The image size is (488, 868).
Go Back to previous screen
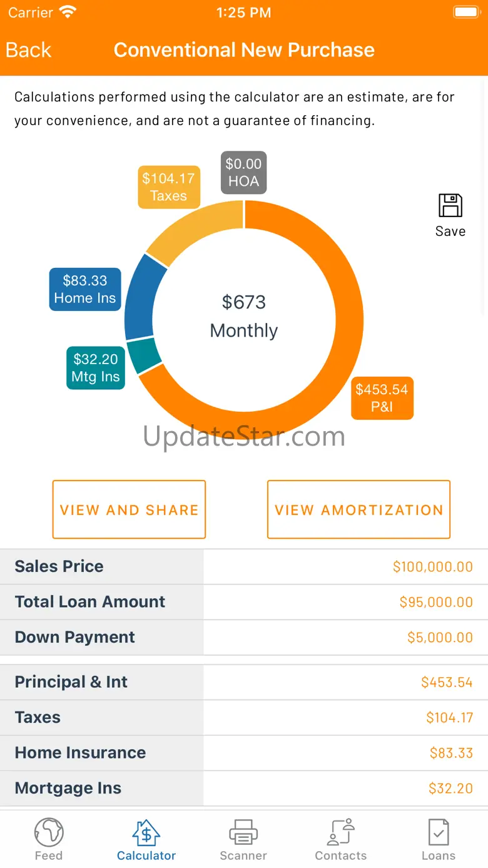pyautogui.click(x=29, y=50)
